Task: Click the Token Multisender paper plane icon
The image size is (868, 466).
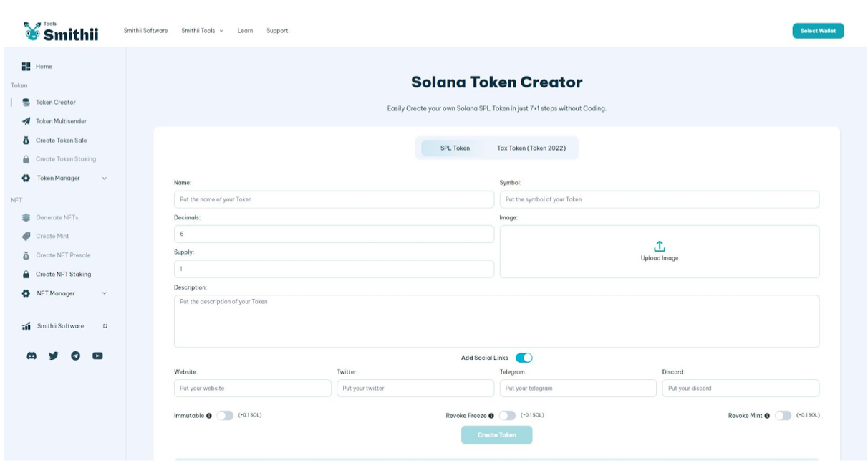Action: coord(26,121)
